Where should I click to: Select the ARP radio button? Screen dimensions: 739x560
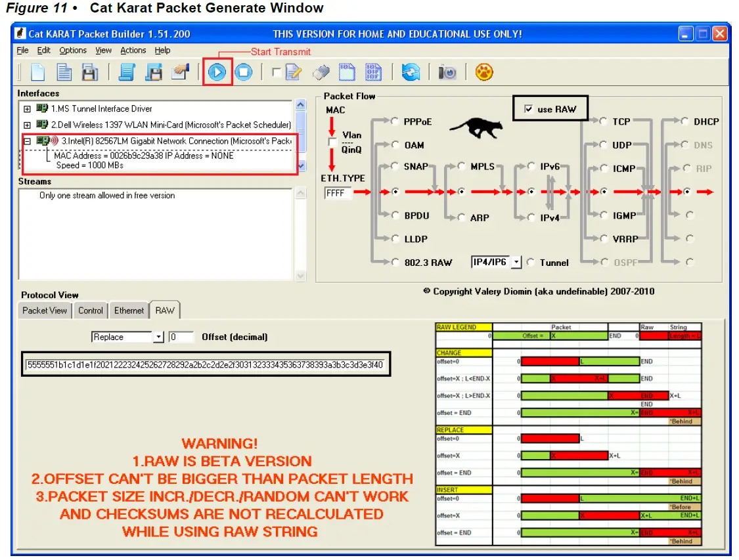pos(461,217)
